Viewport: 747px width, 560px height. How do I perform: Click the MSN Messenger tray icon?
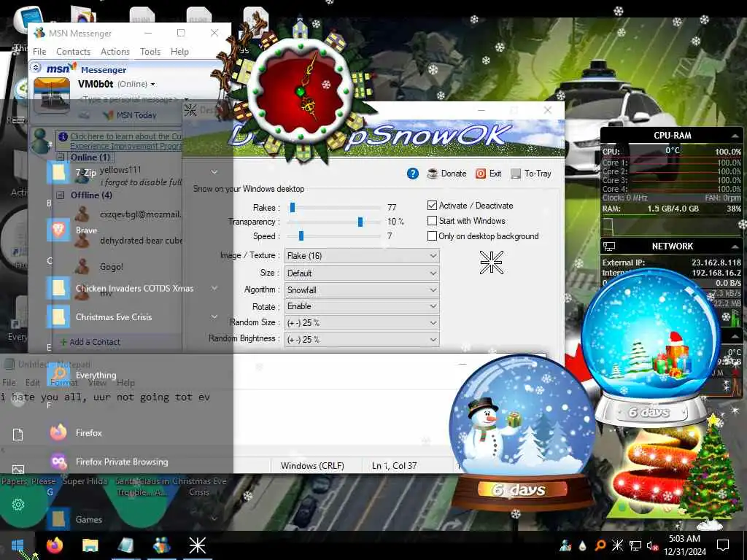[x=565, y=545]
